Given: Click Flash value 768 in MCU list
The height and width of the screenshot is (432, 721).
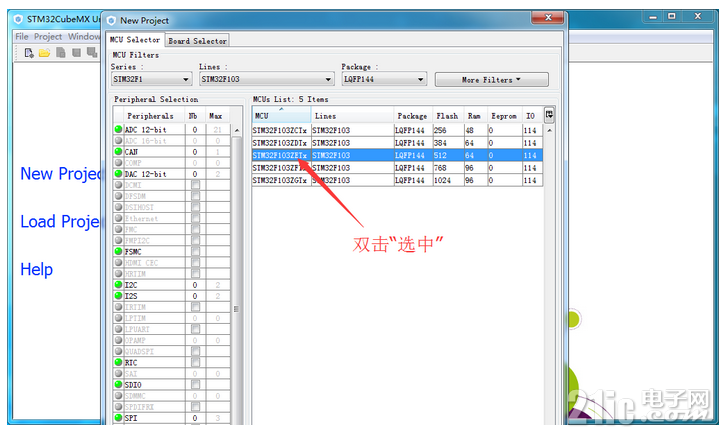Looking at the screenshot, I should coord(440,168).
